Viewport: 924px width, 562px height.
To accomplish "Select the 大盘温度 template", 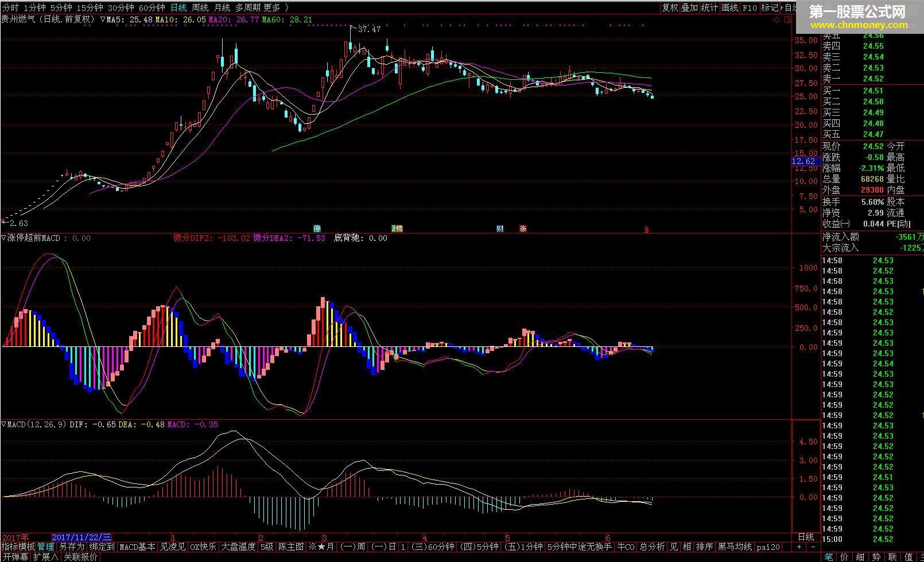I will point(238,547).
